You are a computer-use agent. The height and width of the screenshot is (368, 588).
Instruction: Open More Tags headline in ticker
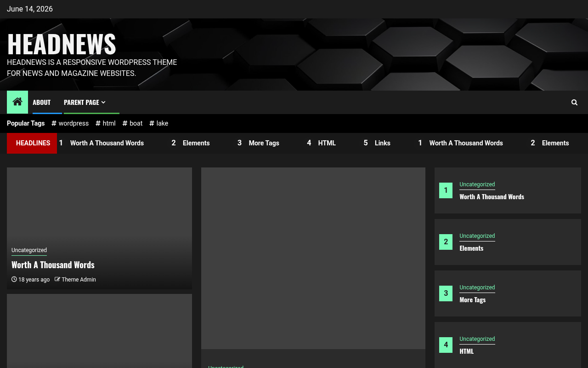pos(264,143)
